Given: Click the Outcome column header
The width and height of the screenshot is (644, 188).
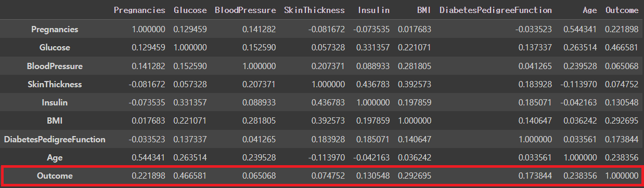Looking at the screenshot, I should (622, 10).
